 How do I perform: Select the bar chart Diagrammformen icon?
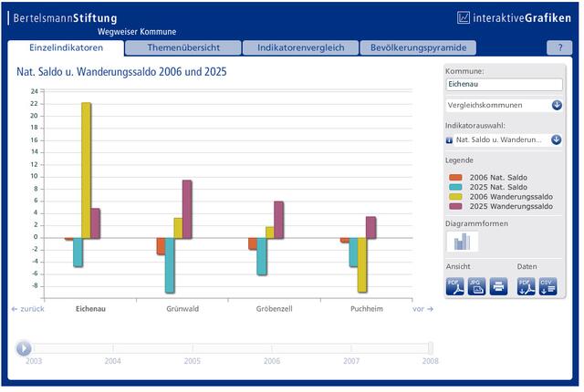(463, 242)
